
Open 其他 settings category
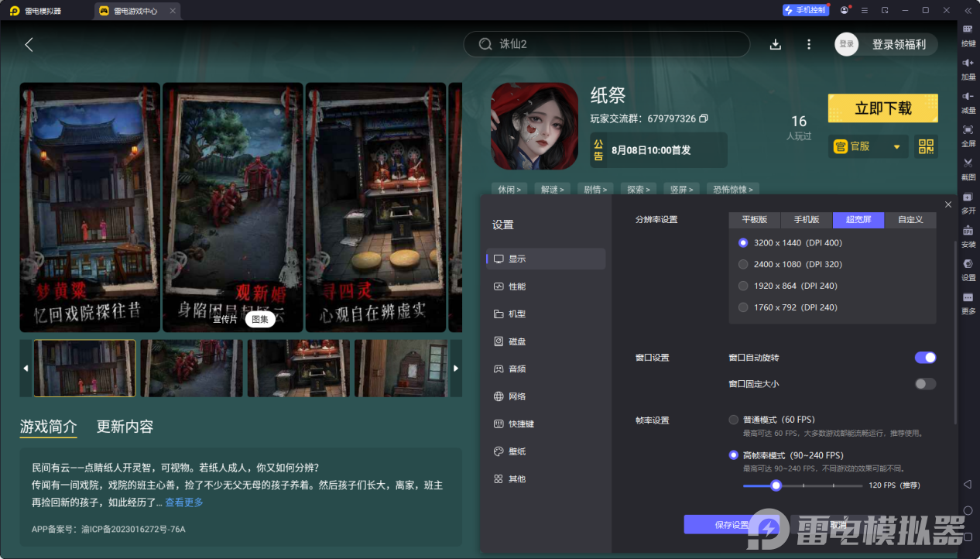547,479
